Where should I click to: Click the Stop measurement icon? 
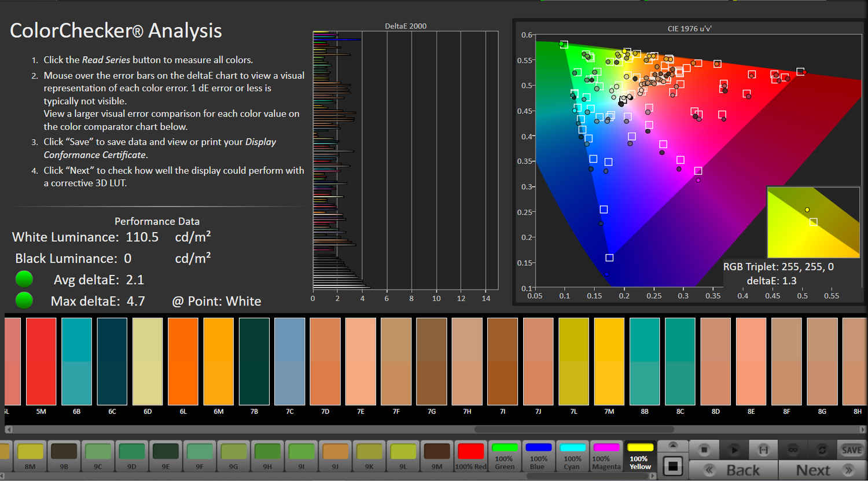click(x=704, y=450)
